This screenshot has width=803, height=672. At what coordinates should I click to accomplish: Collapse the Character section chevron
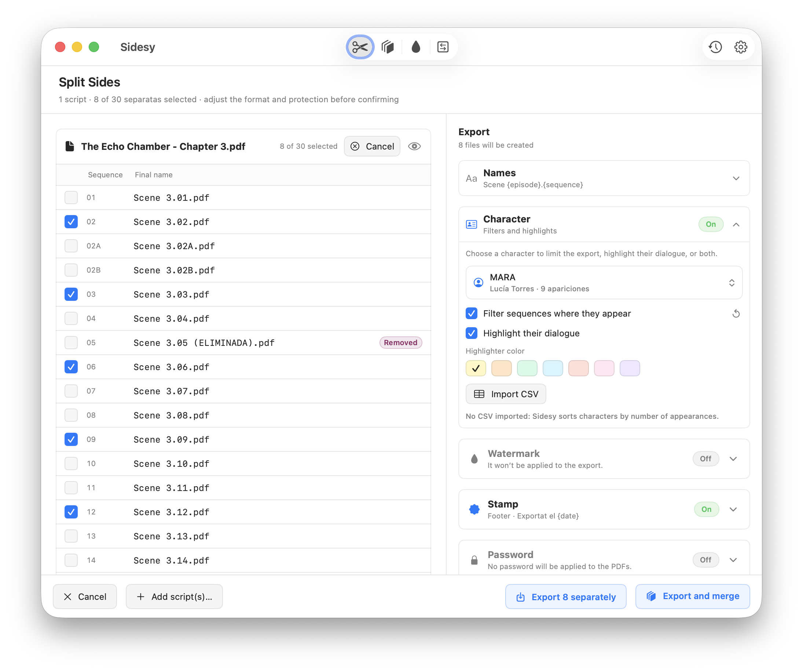coord(736,224)
